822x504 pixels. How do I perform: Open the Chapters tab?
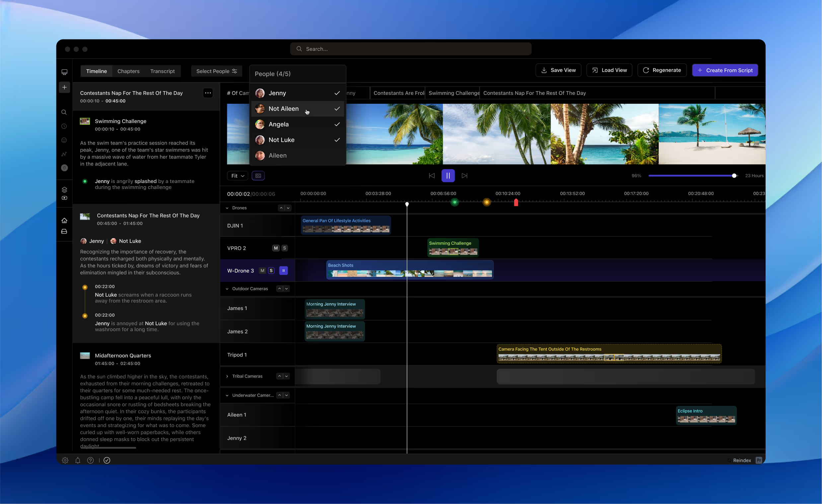pos(128,71)
